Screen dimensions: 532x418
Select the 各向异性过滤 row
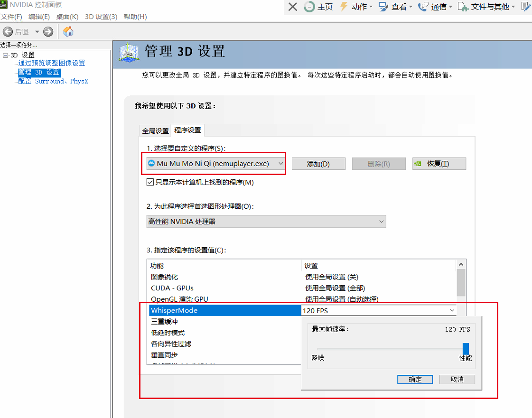click(225, 344)
